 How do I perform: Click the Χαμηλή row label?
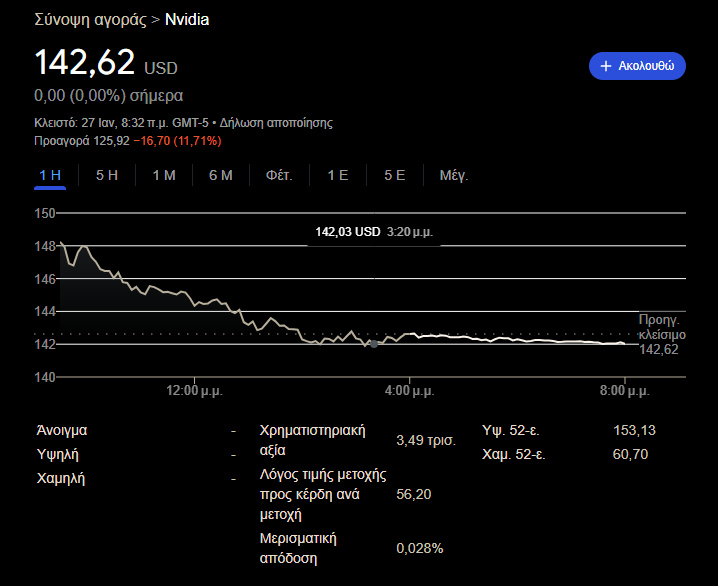(61, 478)
